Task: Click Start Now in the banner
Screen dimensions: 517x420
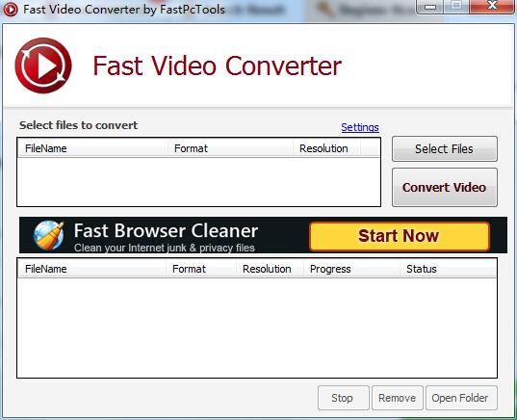Action: pos(400,236)
